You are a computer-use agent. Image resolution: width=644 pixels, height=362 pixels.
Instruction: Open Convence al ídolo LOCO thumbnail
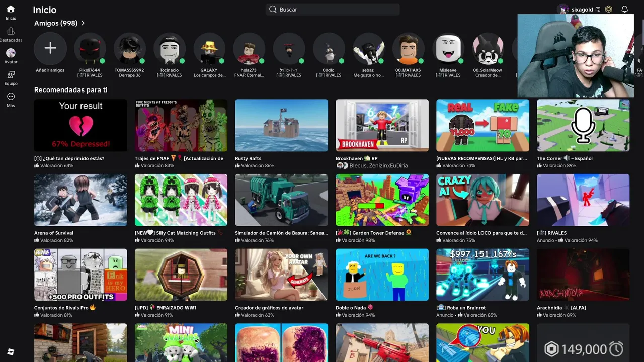[482, 200]
